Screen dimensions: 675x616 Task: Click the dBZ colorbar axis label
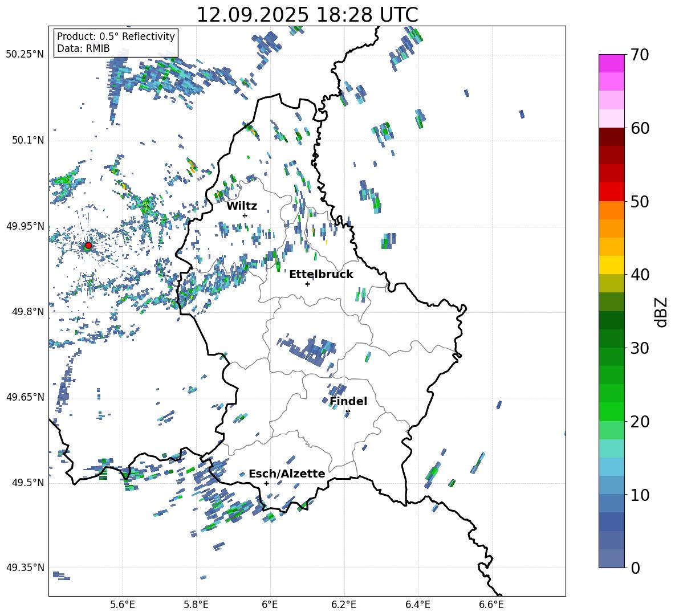[x=661, y=312]
